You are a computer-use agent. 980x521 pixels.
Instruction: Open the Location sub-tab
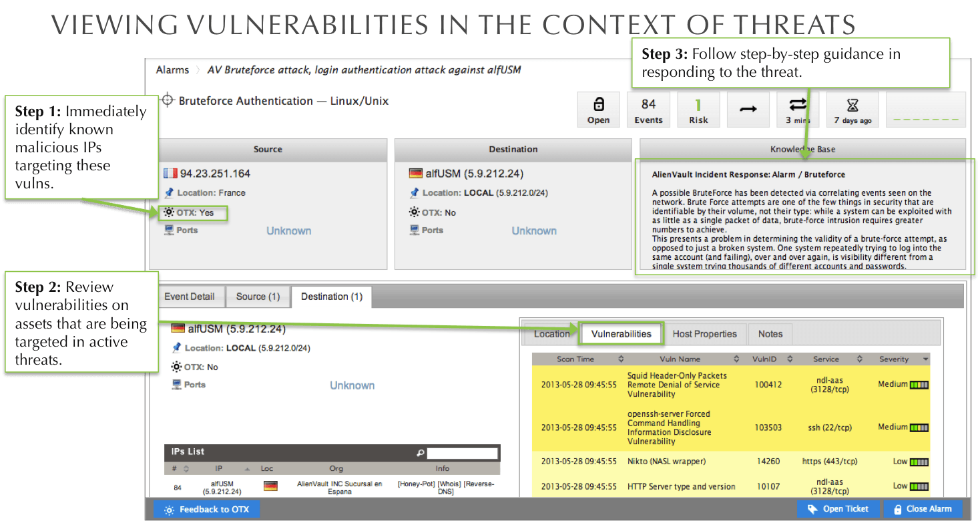coord(551,334)
